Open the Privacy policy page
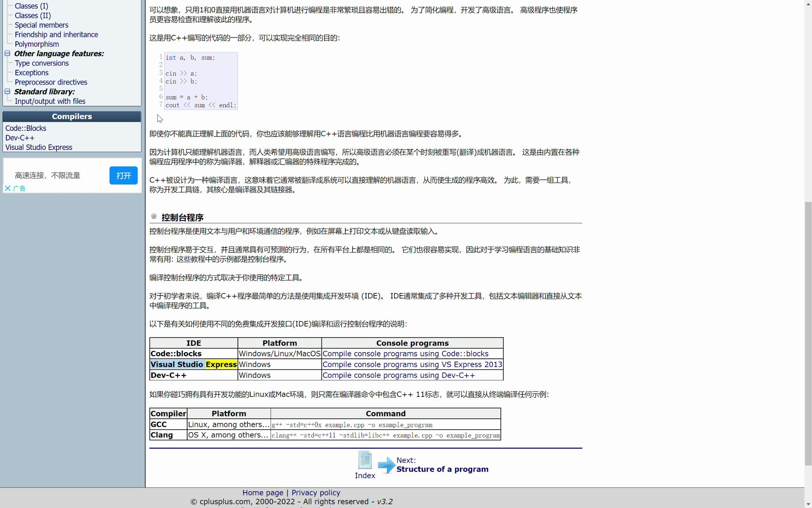The image size is (812, 508). point(315,492)
